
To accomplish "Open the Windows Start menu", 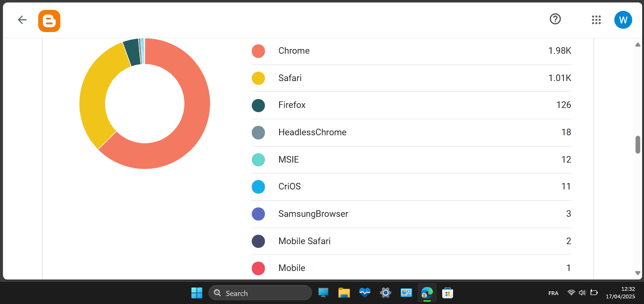I will point(197,293).
